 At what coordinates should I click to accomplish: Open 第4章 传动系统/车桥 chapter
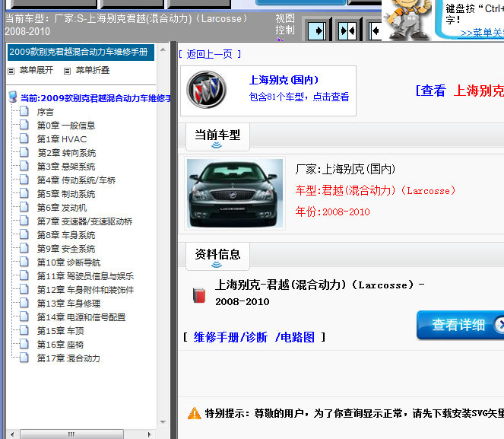[x=76, y=180]
